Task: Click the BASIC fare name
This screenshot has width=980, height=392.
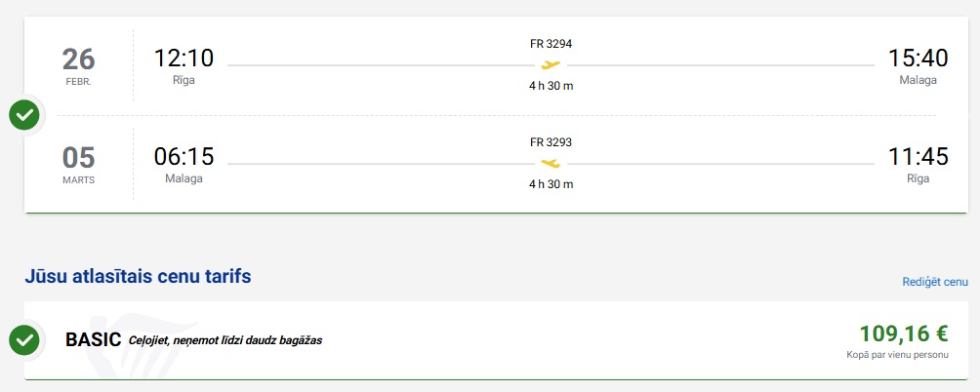Action: tap(93, 340)
